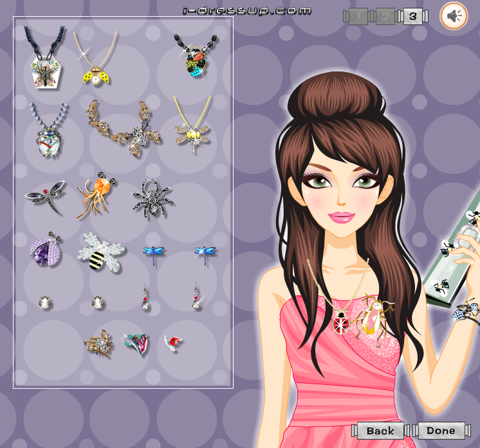Open step 3 tab

pyautogui.click(x=413, y=16)
